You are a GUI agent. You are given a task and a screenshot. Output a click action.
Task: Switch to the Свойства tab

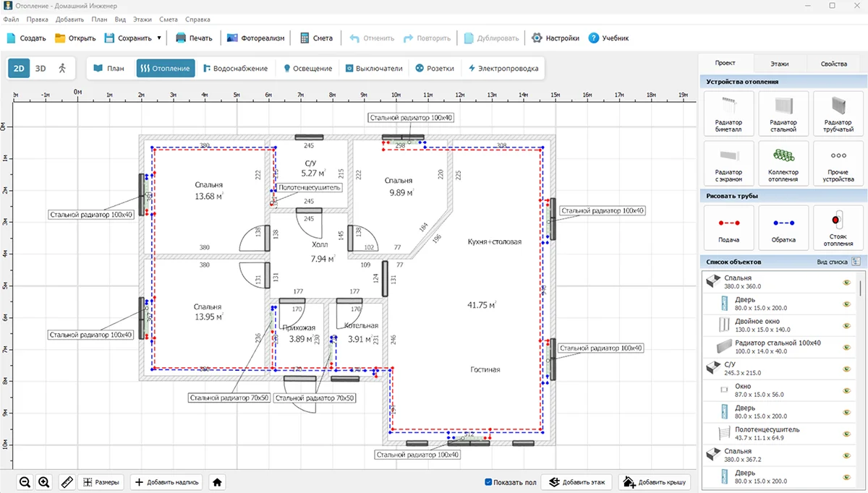833,64
